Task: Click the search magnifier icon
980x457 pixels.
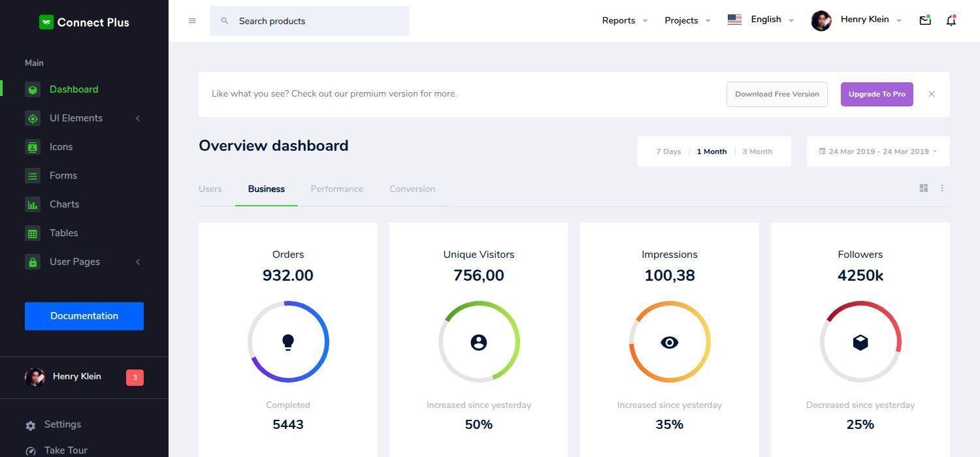Action: click(x=225, y=21)
